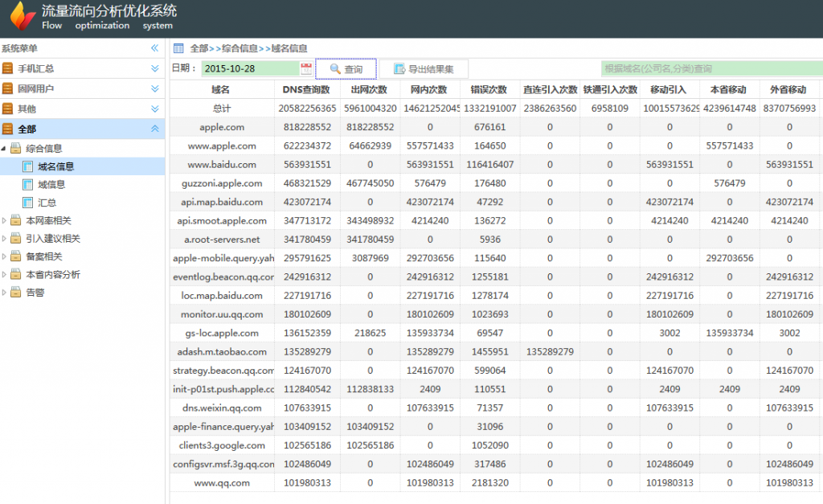Image resolution: width=823 pixels, height=504 pixels.
Task: Click the 系统菜单 sidebar title
Action: point(19,48)
